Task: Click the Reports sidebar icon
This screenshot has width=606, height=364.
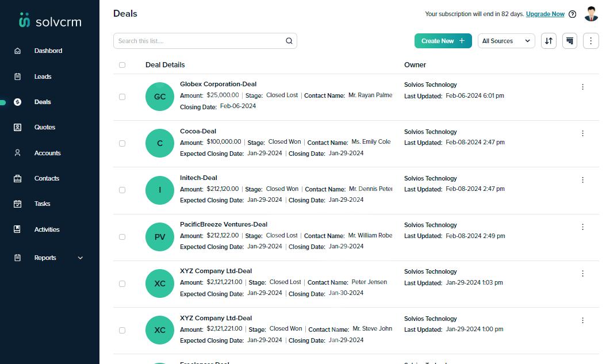Action: click(17, 258)
